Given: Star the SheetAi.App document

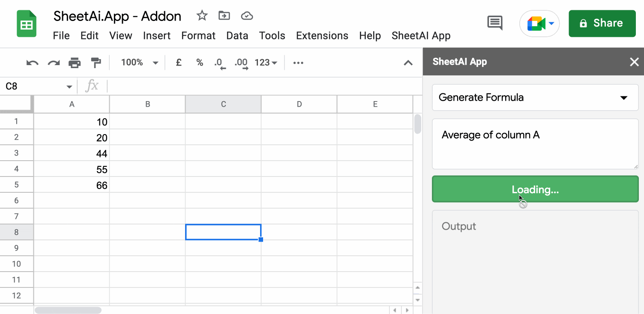Looking at the screenshot, I should tap(202, 16).
